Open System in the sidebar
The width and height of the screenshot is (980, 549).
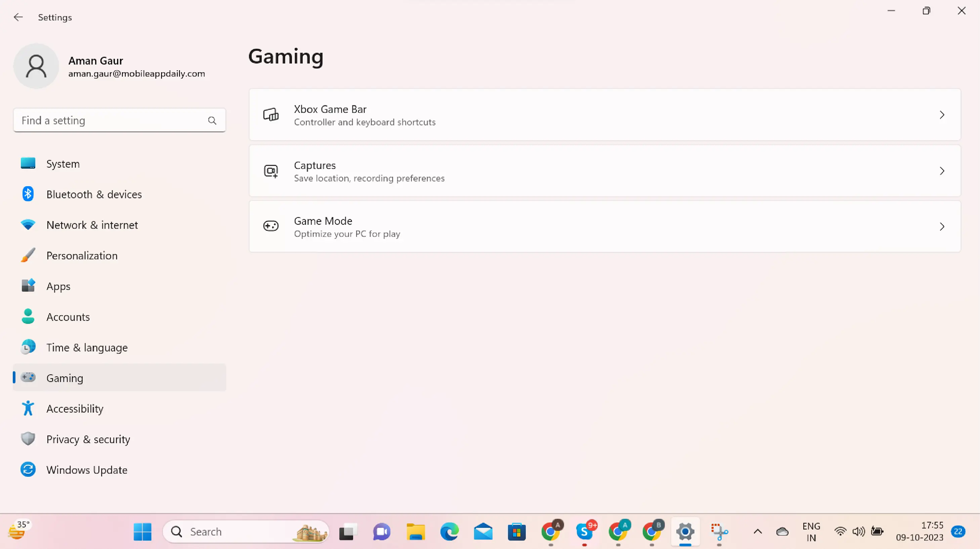click(120, 164)
